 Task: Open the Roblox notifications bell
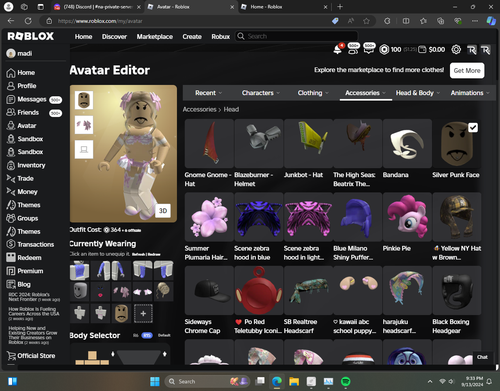click(338, 50)
